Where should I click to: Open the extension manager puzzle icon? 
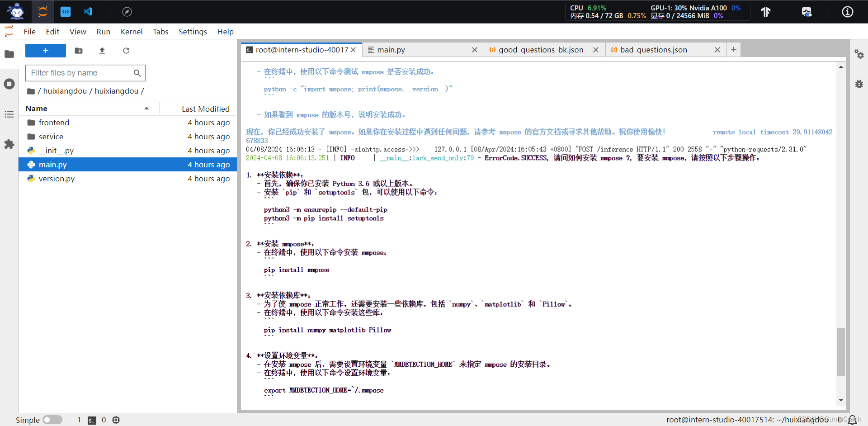9,144
